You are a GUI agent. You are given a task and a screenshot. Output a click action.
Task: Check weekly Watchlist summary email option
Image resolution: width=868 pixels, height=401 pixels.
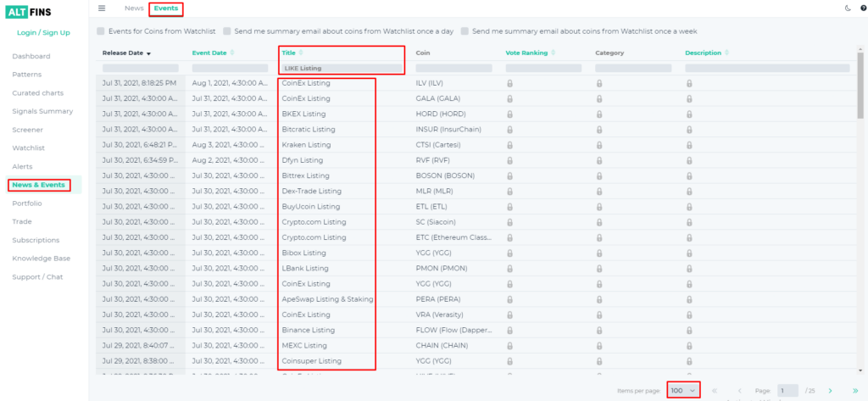tap(465, 31)
